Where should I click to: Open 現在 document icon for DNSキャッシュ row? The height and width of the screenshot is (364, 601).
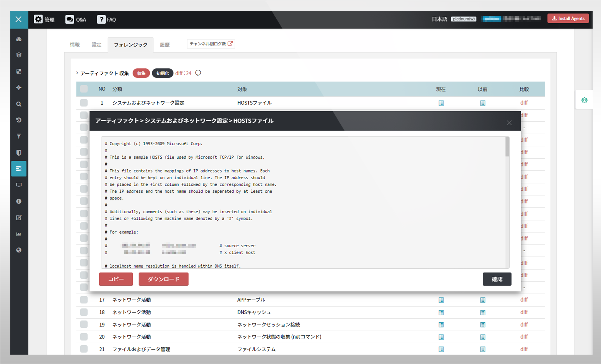tap(441, 312)
